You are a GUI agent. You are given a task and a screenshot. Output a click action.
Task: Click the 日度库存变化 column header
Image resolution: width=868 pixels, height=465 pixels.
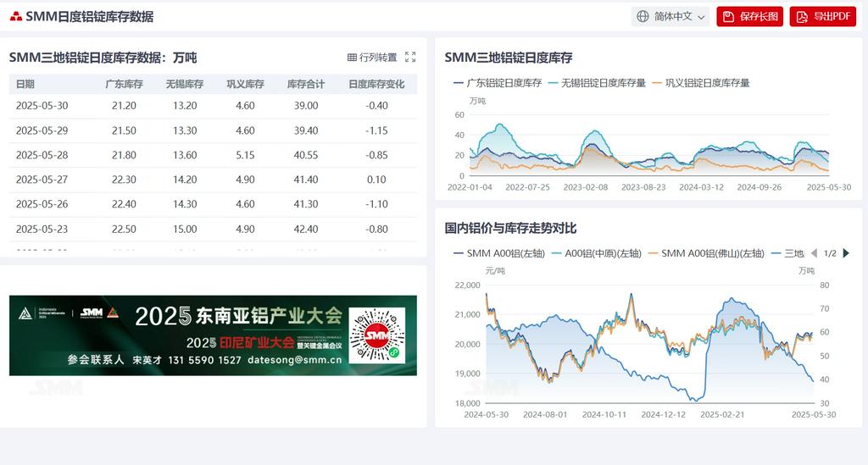(376, 84)
